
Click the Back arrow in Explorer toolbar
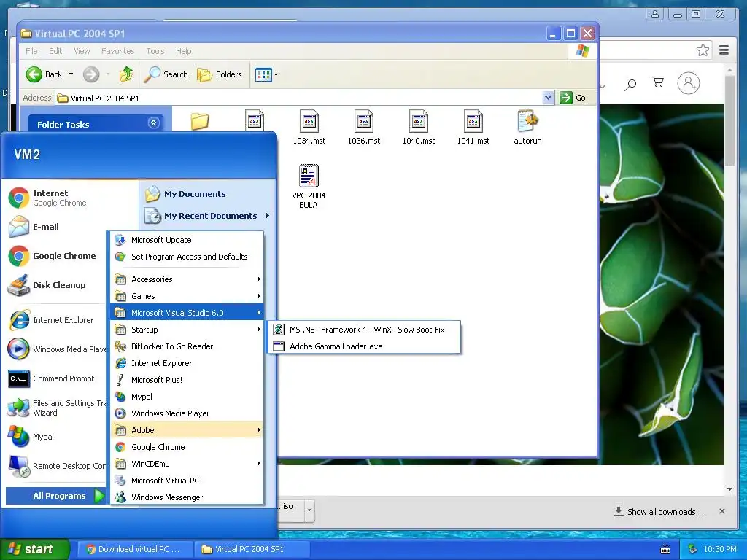34,74
